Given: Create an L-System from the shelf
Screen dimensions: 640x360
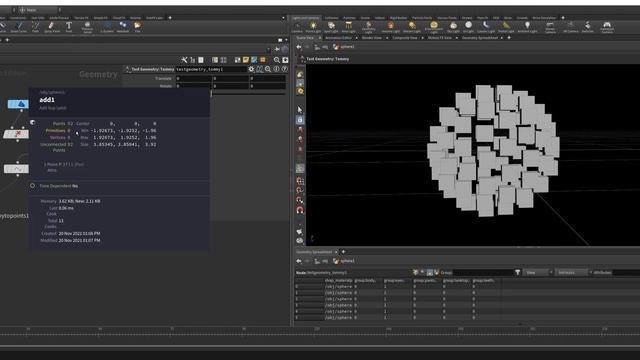Looking at the screenshot, I should pos(107,27).
